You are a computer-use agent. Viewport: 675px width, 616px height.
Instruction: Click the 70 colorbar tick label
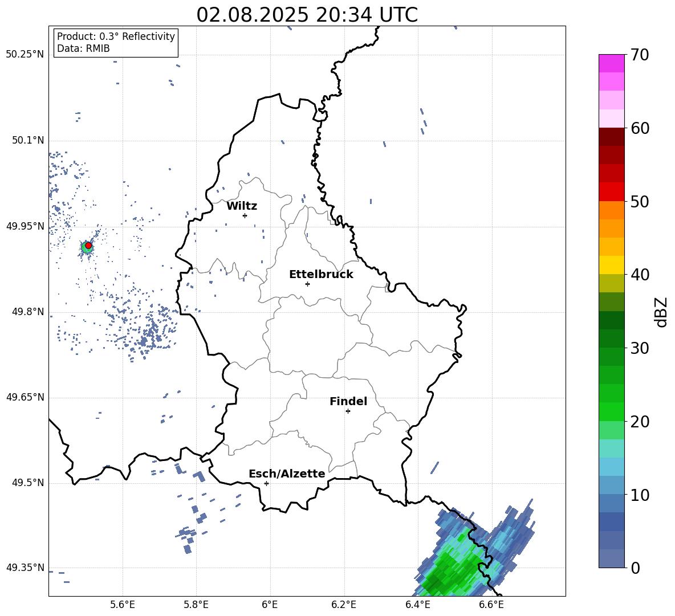[640, 55]
